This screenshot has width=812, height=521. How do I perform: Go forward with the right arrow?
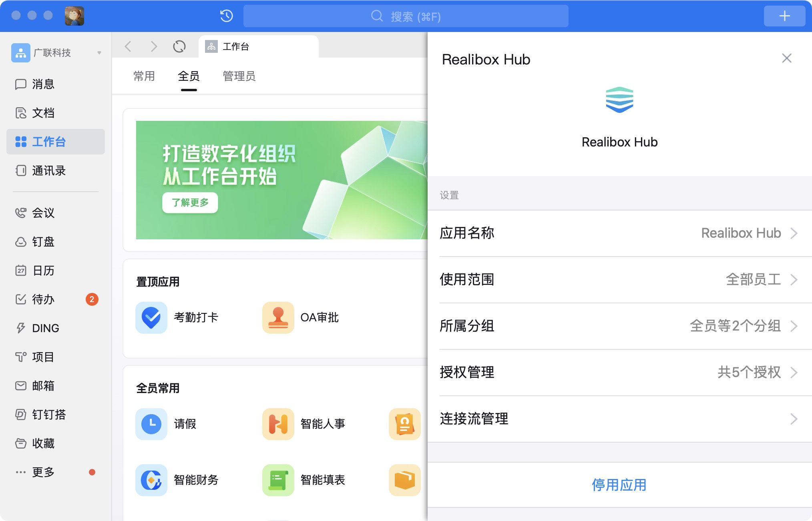(x=154, y=46)
